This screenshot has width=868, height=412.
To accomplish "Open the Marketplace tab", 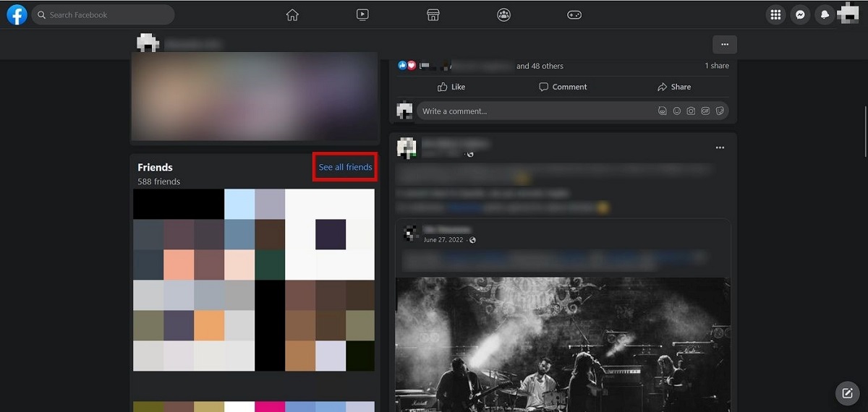I will [x=433, y=14].
